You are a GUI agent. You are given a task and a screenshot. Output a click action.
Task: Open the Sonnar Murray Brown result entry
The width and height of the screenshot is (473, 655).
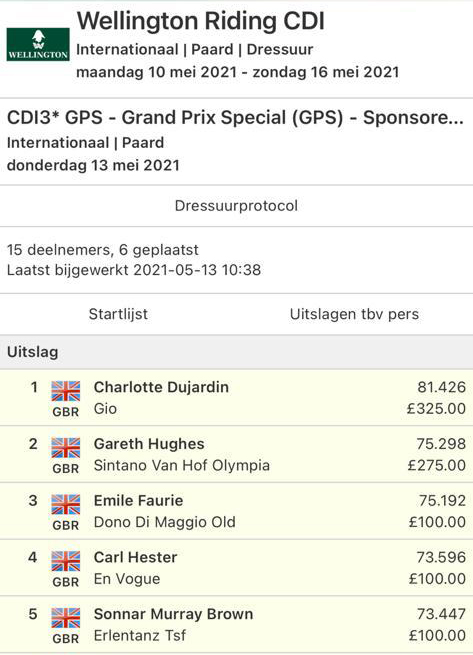[x=236, y=625]
